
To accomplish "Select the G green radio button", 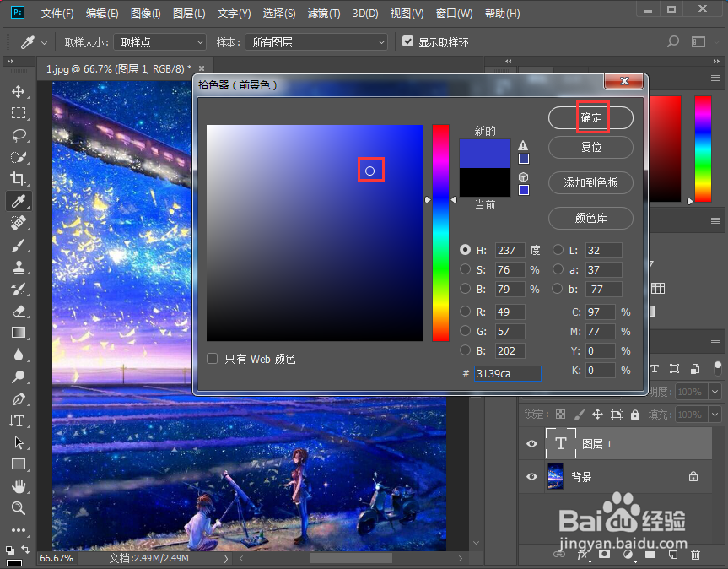I will pyautogui.click(x=465, y=331).
